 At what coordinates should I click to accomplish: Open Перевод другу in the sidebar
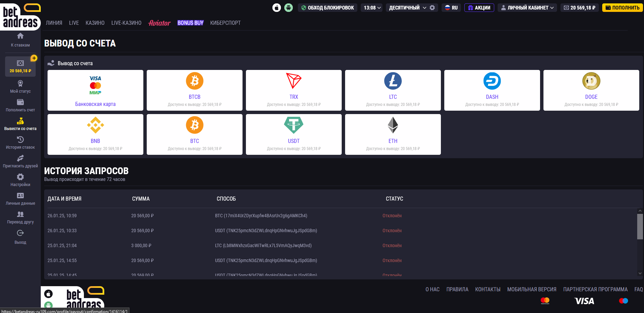pyautogui.click(x=20, y=217)
